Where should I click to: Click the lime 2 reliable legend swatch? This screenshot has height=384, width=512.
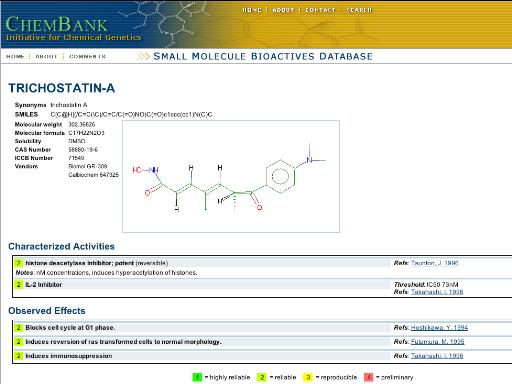pyautogui.click(x=262, y=377)
